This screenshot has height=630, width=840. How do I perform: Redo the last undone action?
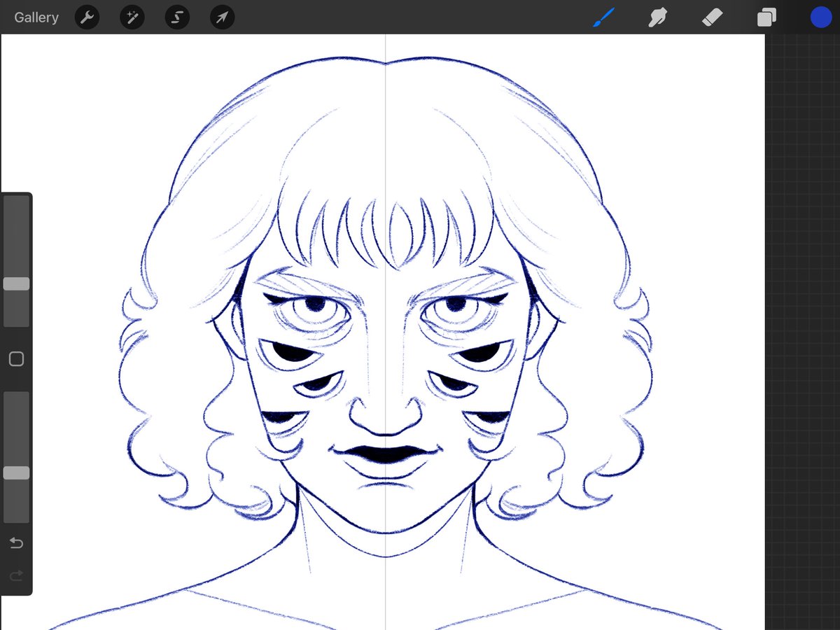(x=16, y=575)
